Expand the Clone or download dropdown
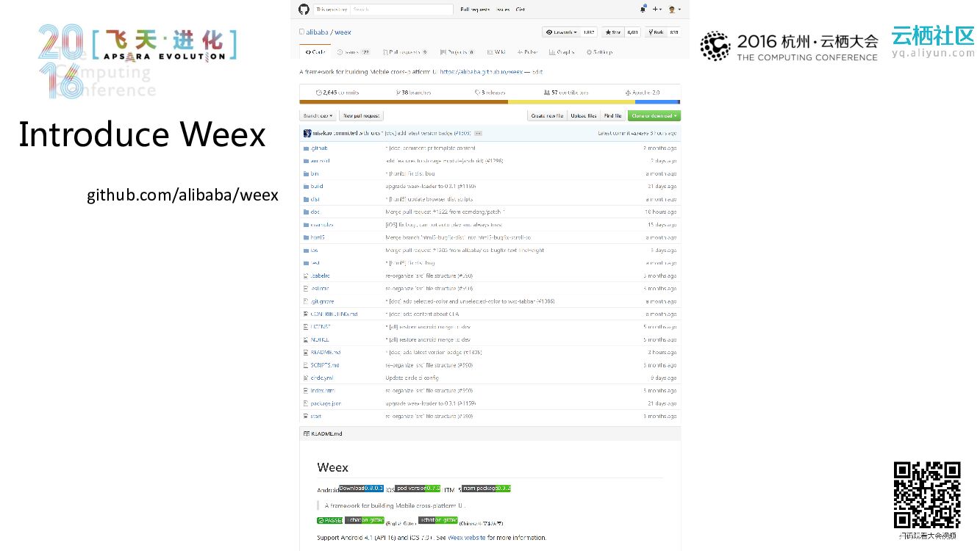 pos(654,116)
